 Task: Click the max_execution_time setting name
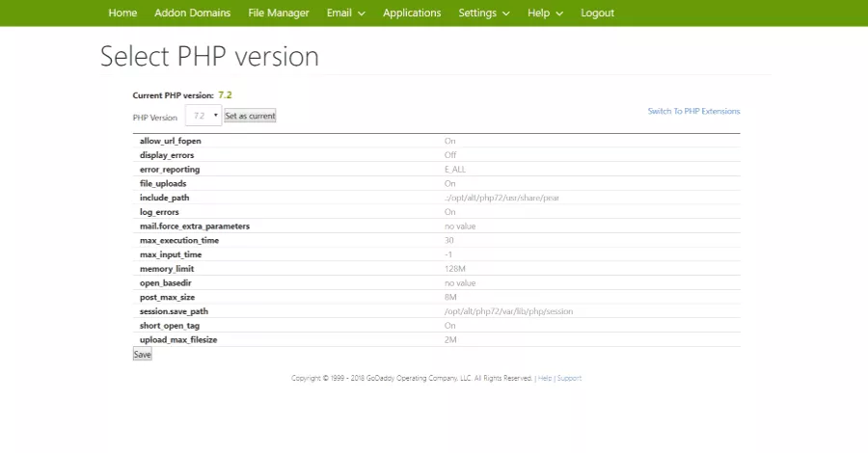point(179,241)
